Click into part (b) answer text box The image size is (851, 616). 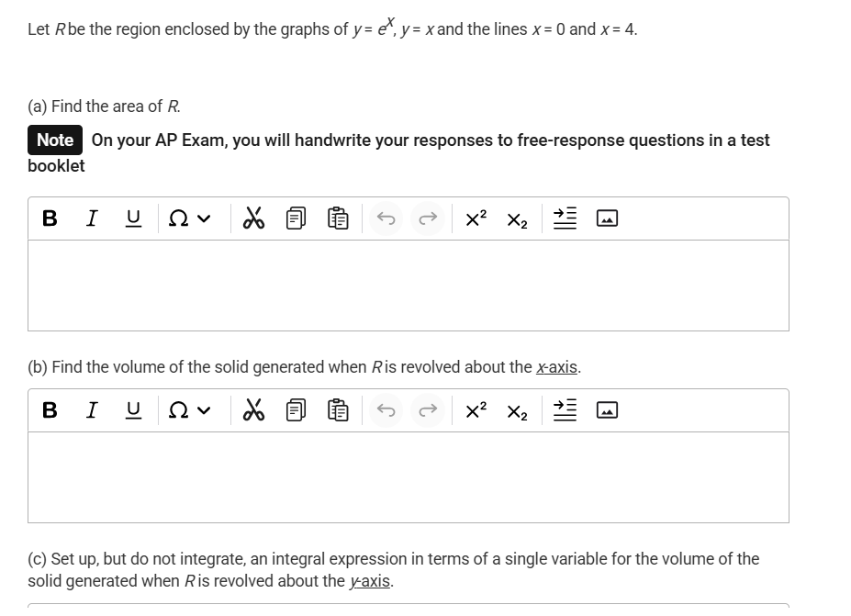(408, 476)
